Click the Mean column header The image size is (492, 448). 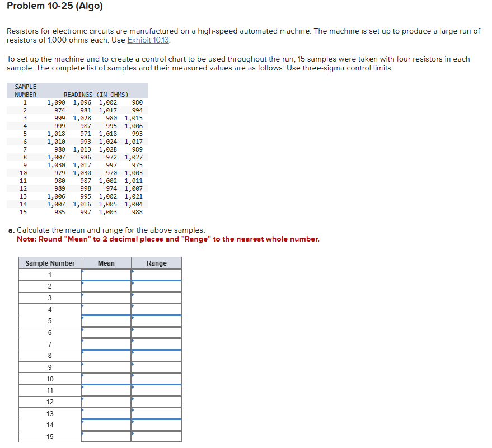coord(106,263)
